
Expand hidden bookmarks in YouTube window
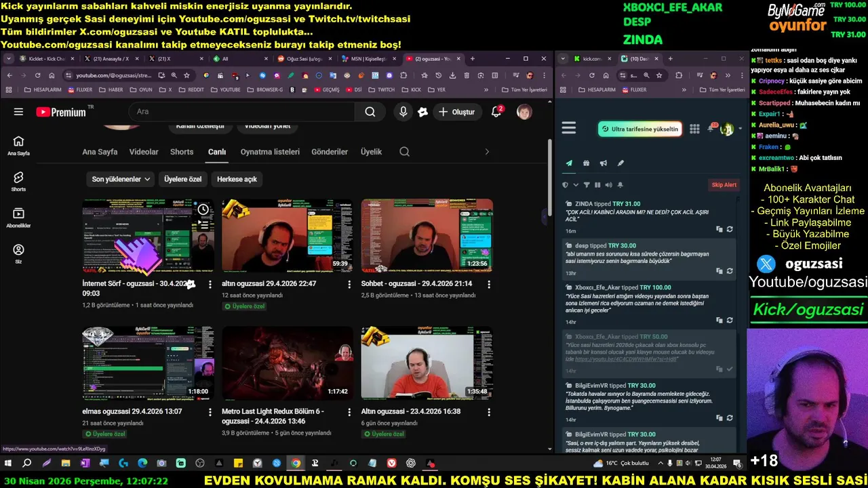pyautogui.click(x=486, y=89)
